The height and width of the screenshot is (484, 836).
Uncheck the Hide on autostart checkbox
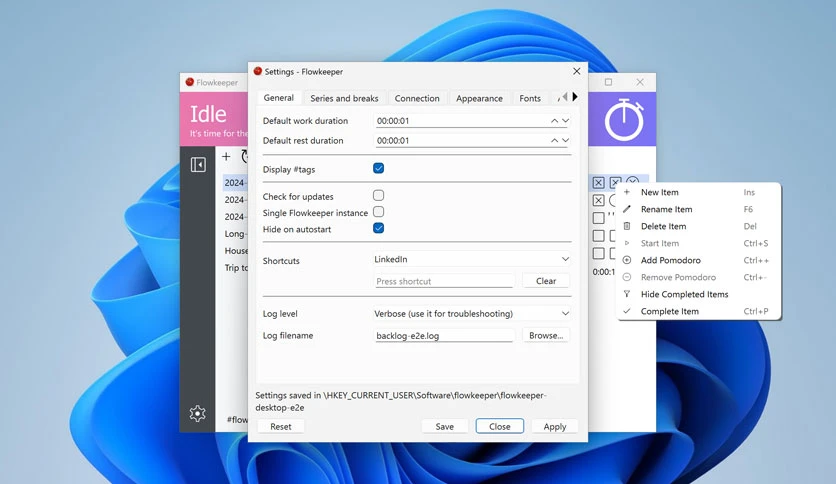(379, 228)
